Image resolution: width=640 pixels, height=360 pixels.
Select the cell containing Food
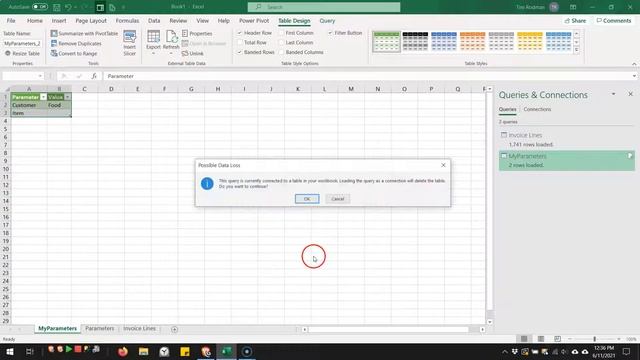[59, 105]
